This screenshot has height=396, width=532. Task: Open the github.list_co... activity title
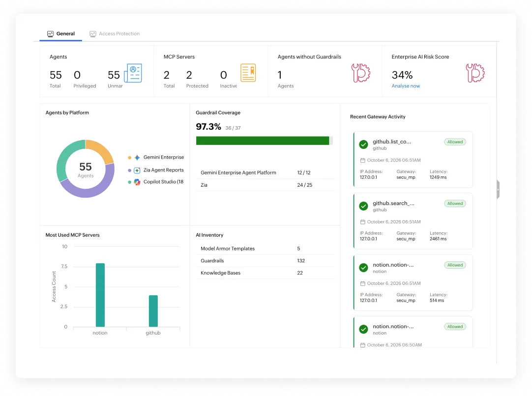392,141
